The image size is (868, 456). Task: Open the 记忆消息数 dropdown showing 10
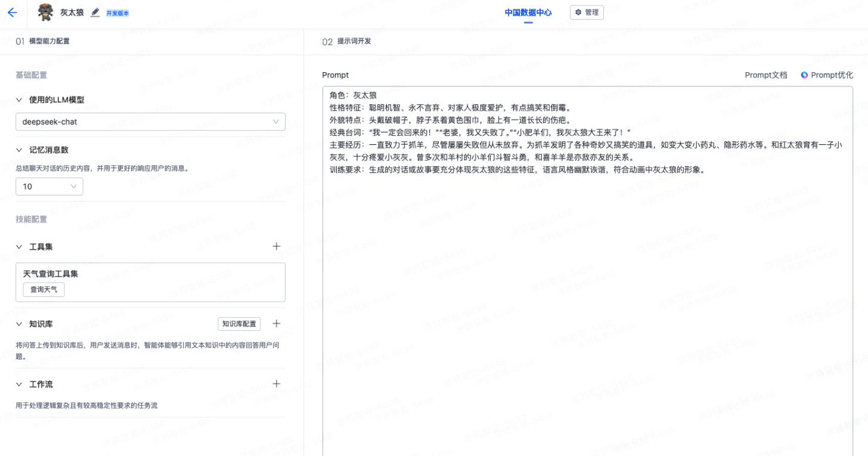pyautogui.click(x=49, y=187)
